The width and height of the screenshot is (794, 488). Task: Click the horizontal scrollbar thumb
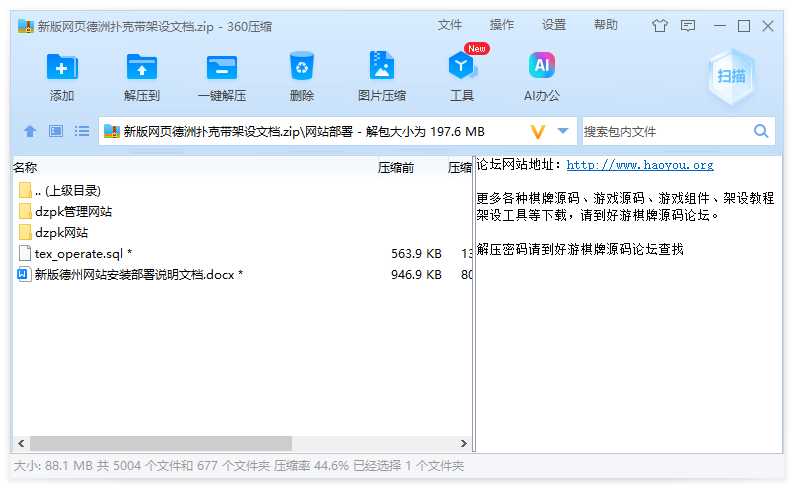point(161,443)
